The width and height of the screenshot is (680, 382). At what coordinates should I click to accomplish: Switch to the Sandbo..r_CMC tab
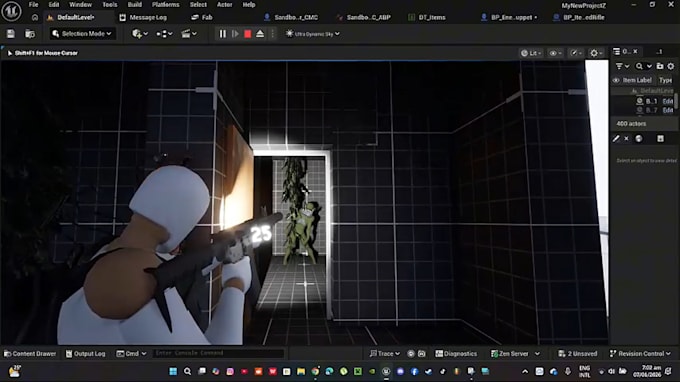291,17
